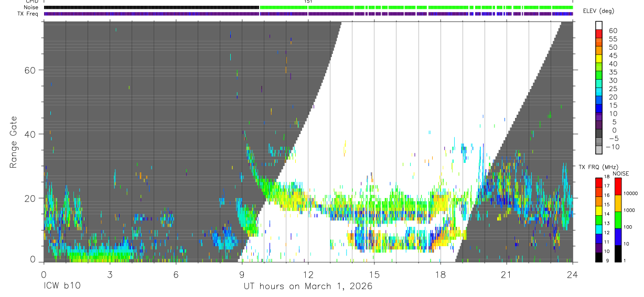Click the white top segment of elevation colorbar
The height and width of the screenshot is (297, 644).
click(599, 26)
